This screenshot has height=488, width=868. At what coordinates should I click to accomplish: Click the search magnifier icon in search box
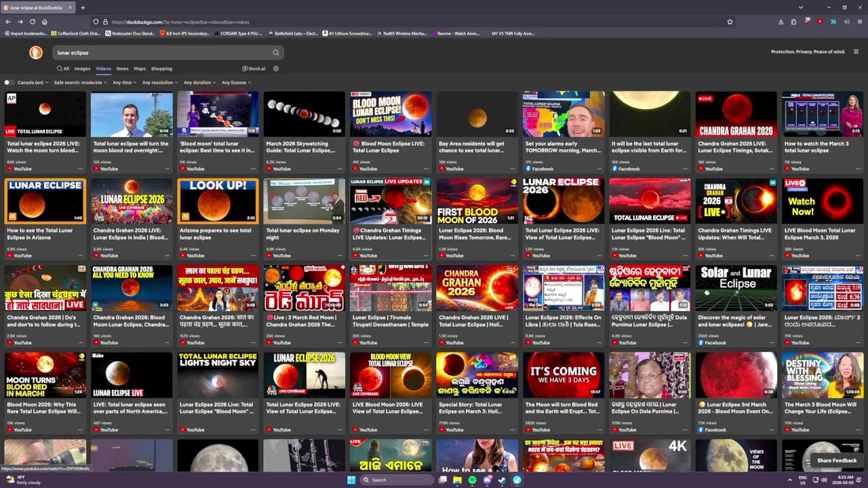pyautogui.click(x=275, y=53)
